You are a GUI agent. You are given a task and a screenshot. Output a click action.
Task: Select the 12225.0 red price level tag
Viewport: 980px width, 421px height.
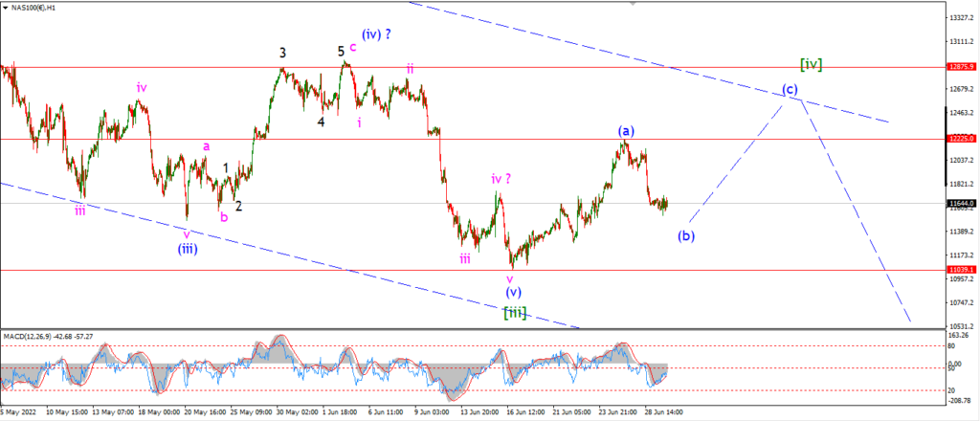(961, 139)
